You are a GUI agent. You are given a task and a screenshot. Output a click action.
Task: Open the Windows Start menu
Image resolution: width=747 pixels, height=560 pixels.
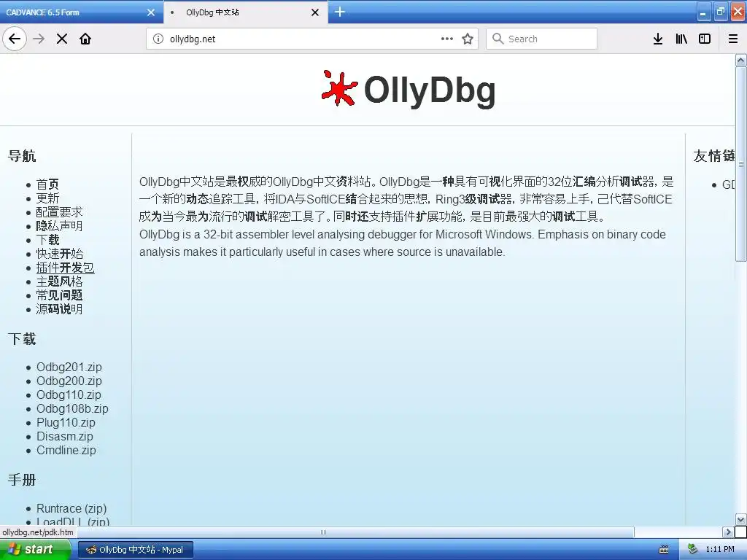coord(36,550)
